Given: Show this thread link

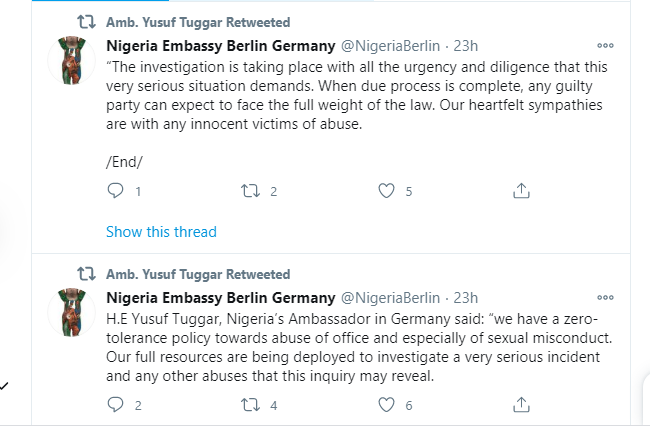Looking at the screenshot, I should point(161,232).
